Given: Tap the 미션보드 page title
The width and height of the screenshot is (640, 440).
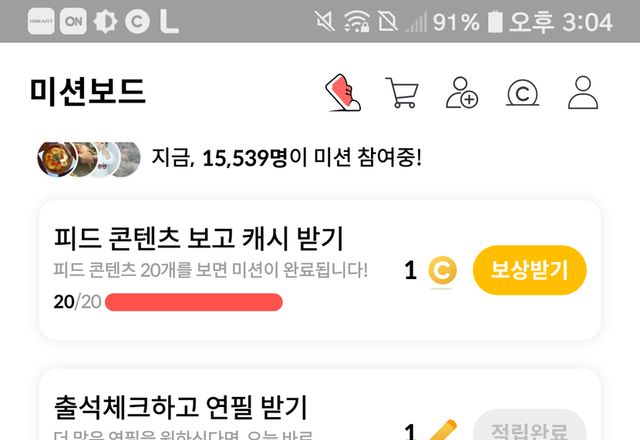Looking at the screenshot, I should tap(87, 92).
